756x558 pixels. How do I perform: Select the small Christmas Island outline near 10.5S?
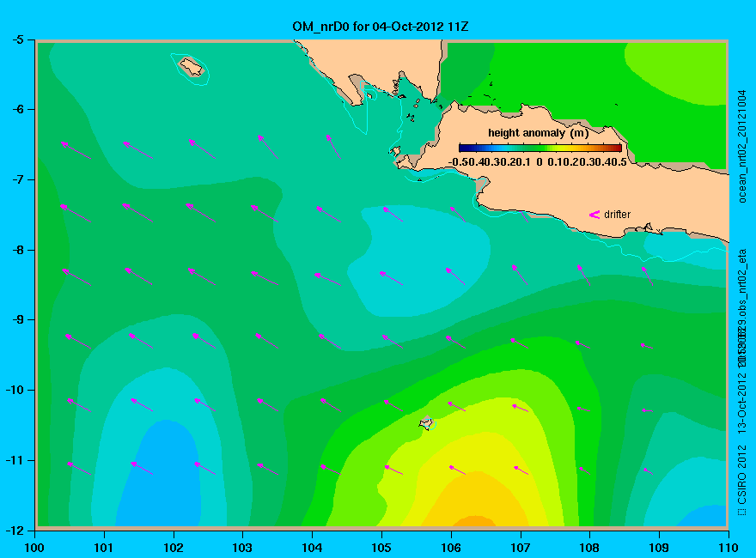427,423
